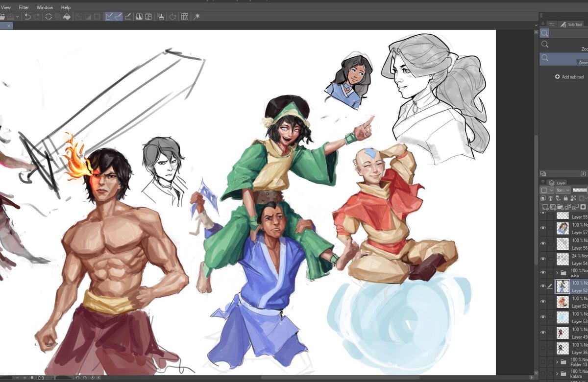Click Create Layer Mask icon
Screen dimensions: 588x382
pos(583,207)
